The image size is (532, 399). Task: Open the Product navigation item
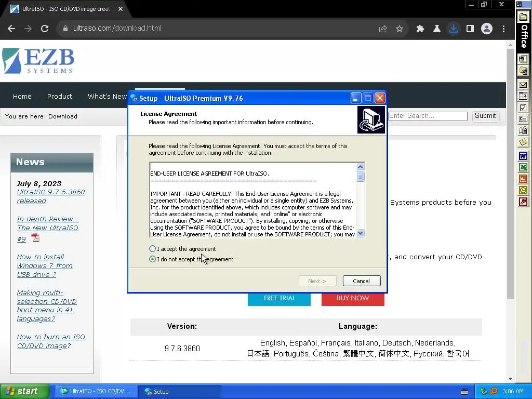(60, 96)
